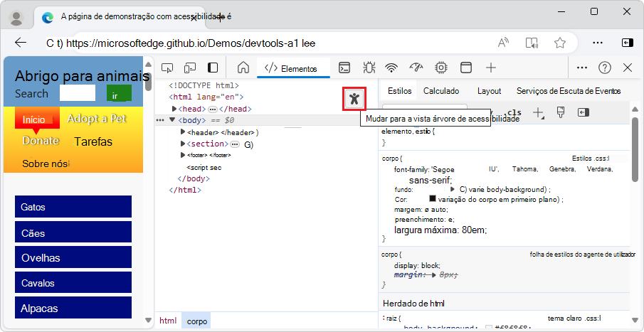Click the browser back arrow
This screenshot has height=332, width=644.
point(21,43)
